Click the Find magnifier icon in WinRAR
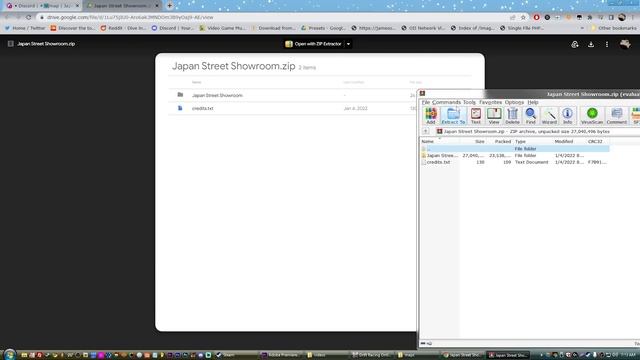The height and width of the screenshot is (360, 640). click(x=531, y=116)
